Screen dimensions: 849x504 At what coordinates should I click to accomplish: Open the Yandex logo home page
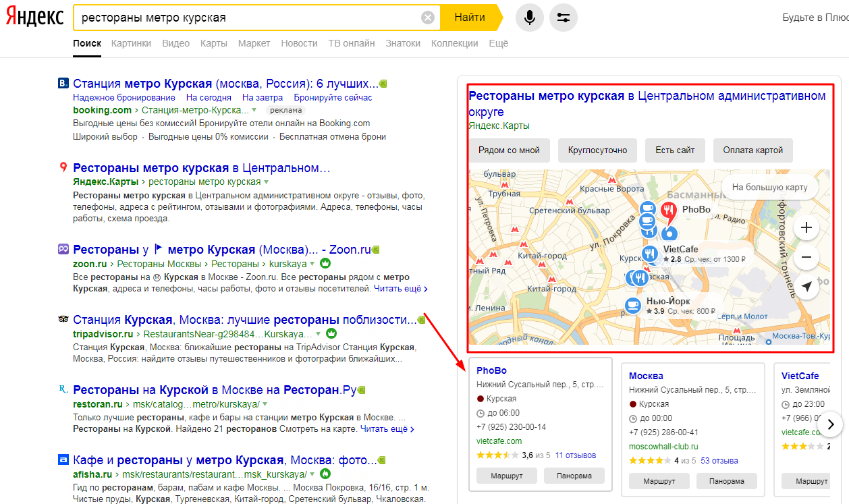(35, 18)
